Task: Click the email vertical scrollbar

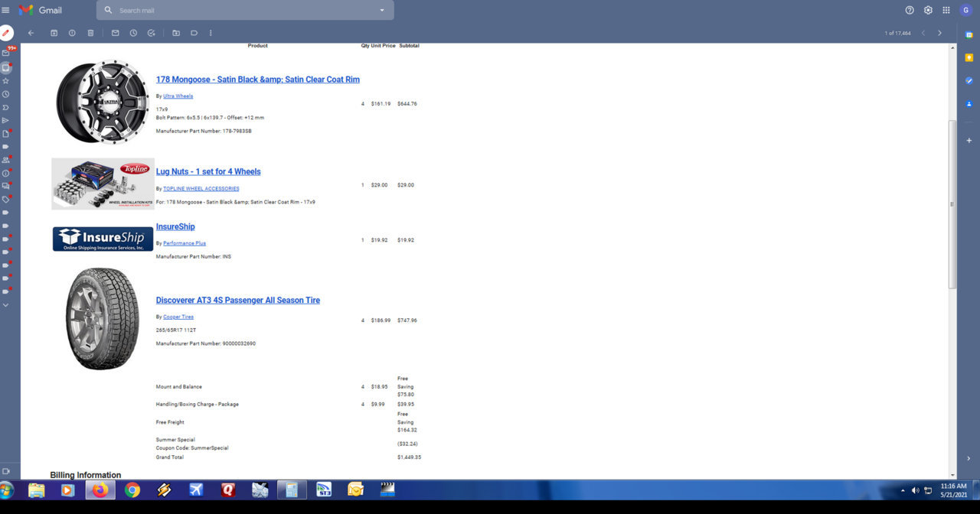Action: 952,204
